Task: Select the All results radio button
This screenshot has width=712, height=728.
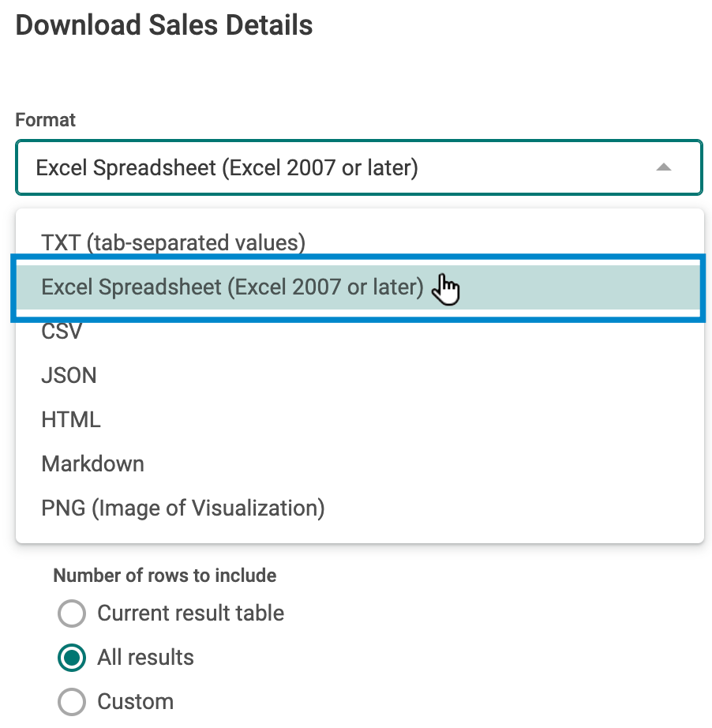Action: (72, 658)
